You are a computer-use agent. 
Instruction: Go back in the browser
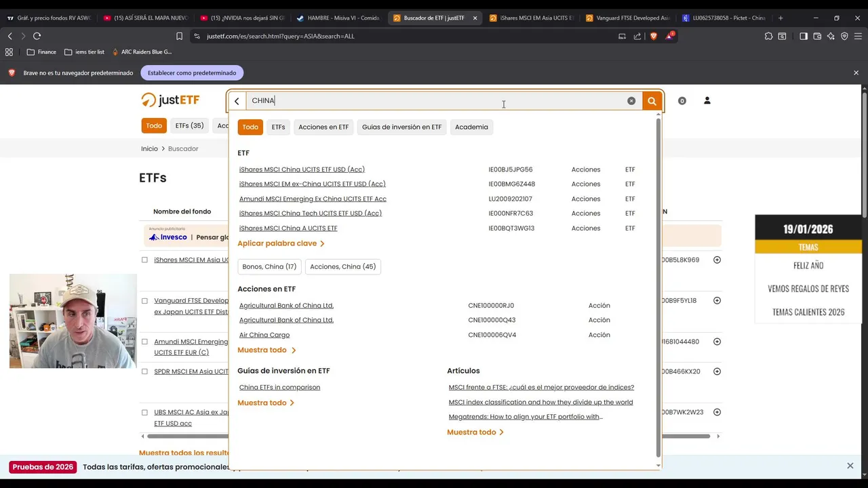9,36
